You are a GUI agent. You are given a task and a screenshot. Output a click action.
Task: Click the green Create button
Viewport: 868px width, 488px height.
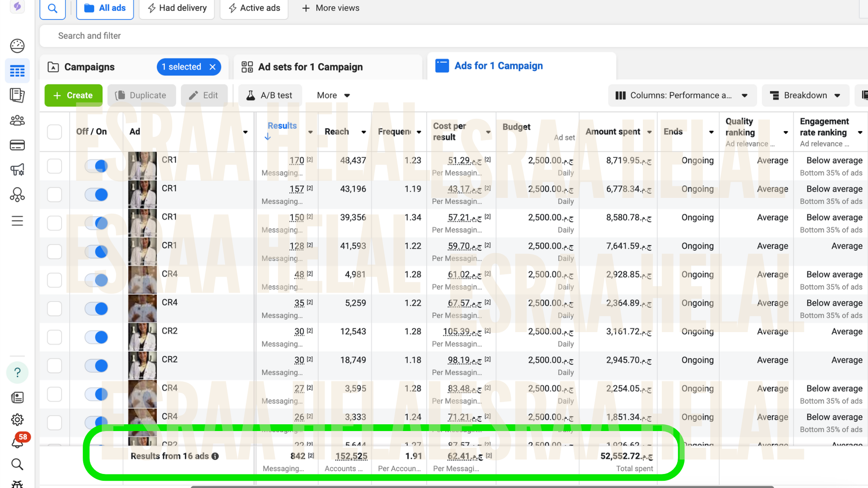pos(73,95)
